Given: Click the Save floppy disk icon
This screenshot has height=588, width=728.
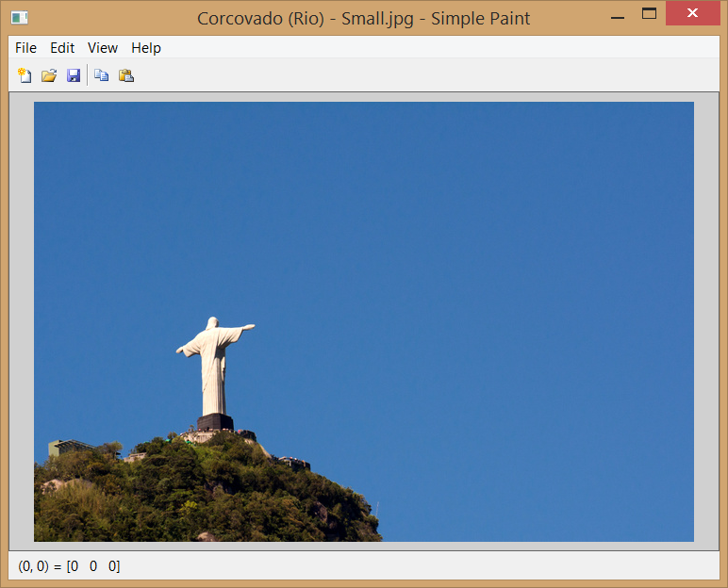Looking at the screenshot, I should tap(74, 75).
